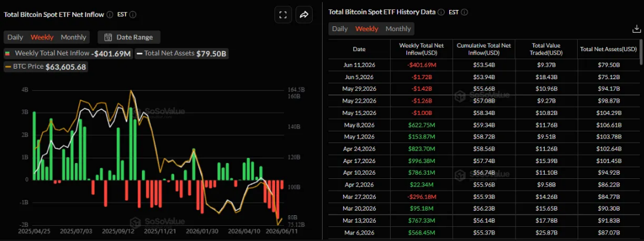Click the -$1.72B weekly inflow value
This screenshot has width=644, height=241.
[x=421, y=77]
